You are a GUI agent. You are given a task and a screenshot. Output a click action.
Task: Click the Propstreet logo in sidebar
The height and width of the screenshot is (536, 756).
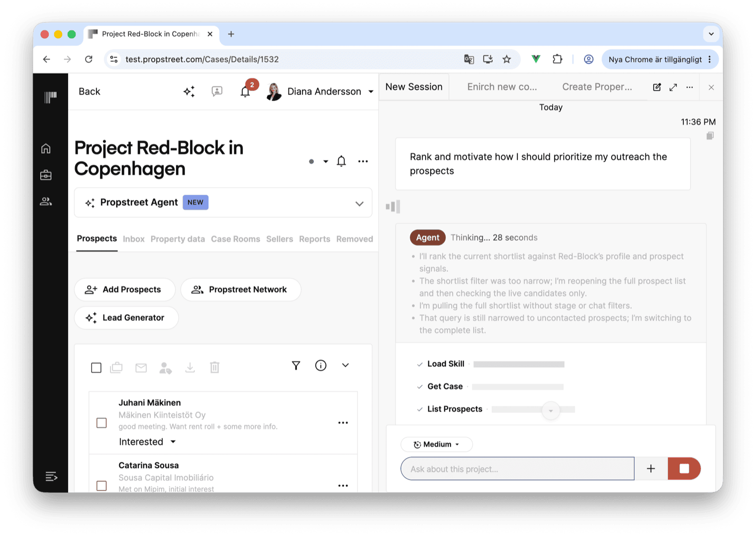50,97
